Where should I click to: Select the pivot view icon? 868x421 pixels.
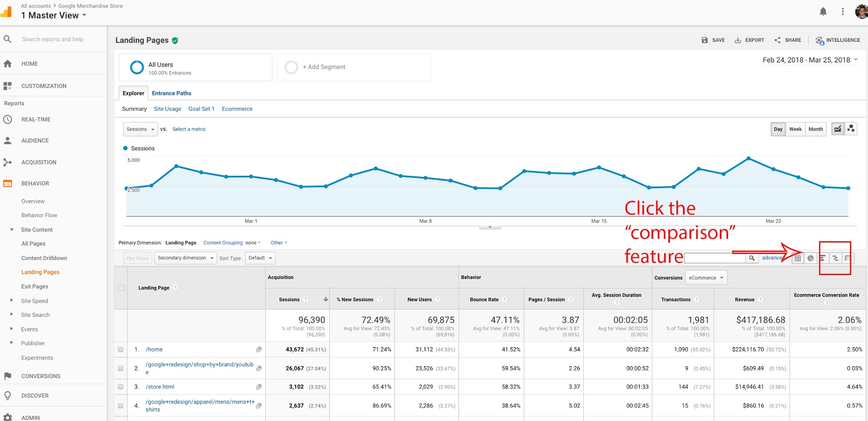click(847, 258)
